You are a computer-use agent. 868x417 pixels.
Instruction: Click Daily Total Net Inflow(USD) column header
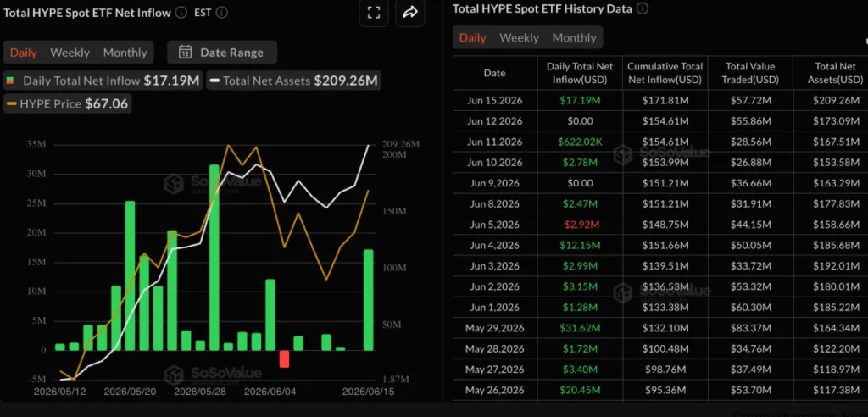[580, 73]
